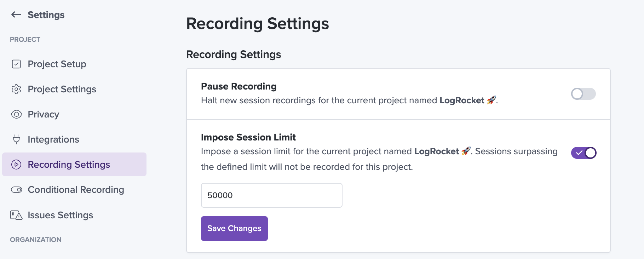Click the Privacy eye icon

tap(16, 114)
